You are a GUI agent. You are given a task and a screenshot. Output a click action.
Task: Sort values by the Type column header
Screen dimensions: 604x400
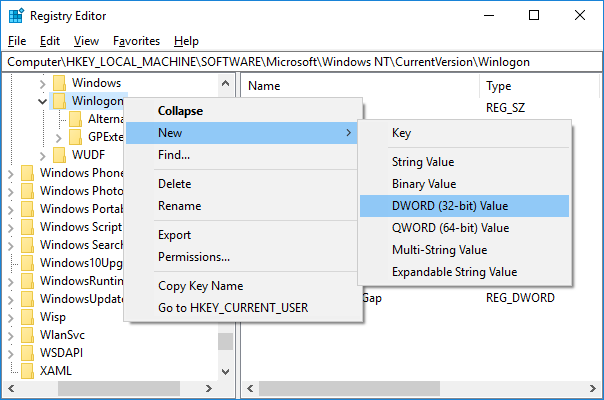coord(498,86)
